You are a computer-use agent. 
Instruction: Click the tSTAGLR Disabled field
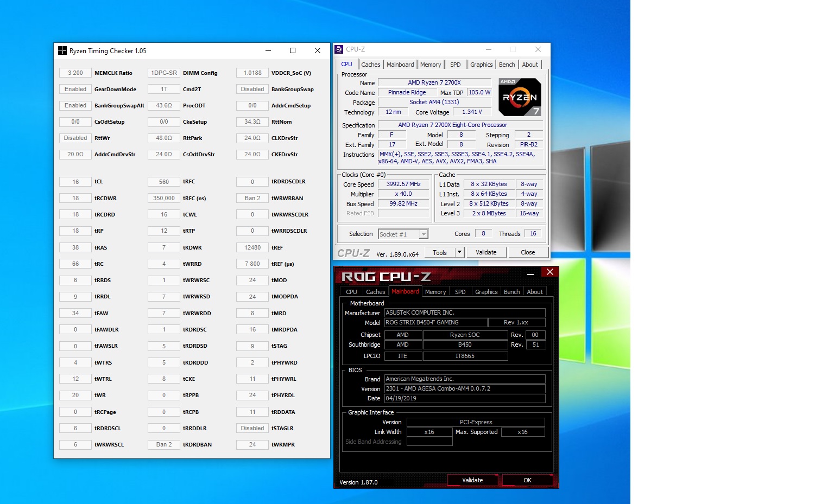tap(252, 428)
